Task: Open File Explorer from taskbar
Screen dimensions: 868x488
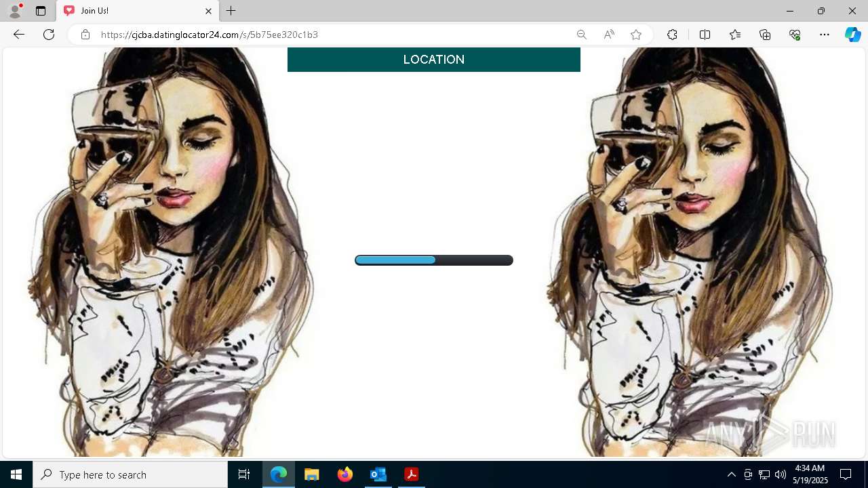Action: 312,474
